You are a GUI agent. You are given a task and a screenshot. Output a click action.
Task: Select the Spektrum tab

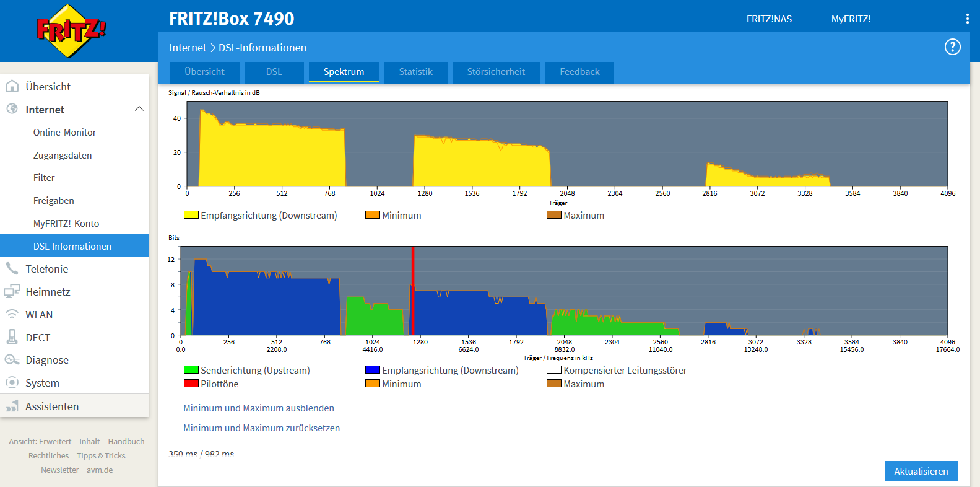click(344, 72)
